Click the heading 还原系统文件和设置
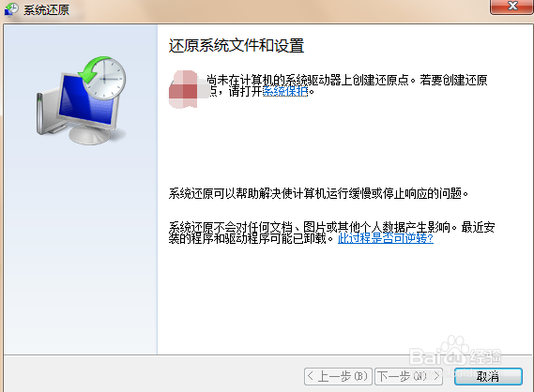This screenshot has height=392, width=534. pyautogui.click(x=236, y=46)
